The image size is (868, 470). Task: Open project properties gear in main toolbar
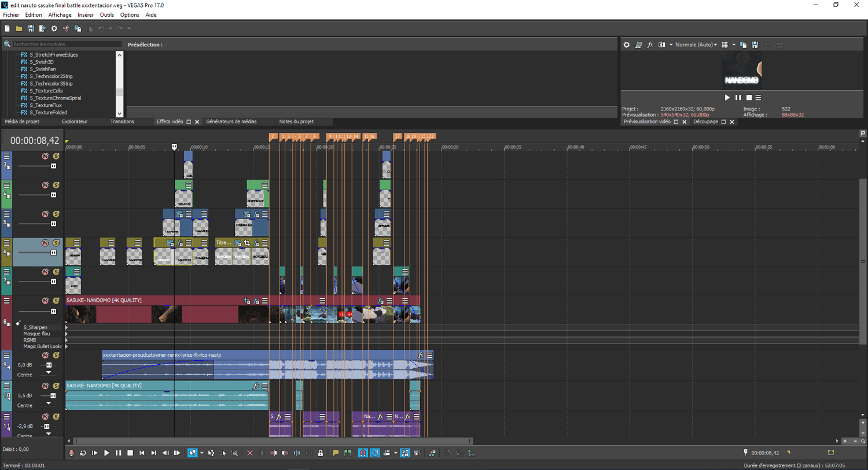coord(54,28)
